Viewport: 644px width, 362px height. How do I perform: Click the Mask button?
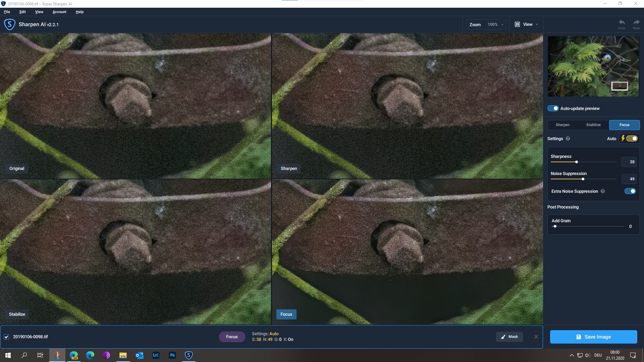[509, 337]
